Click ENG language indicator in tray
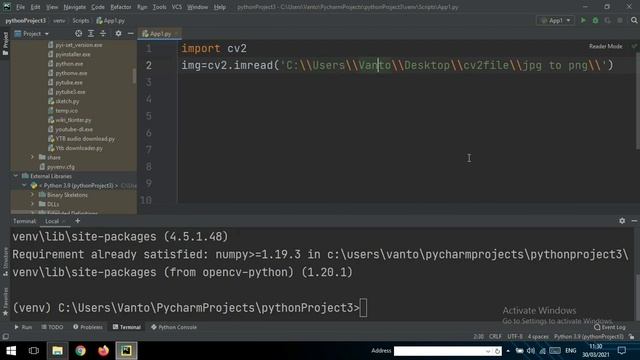This screenshot has width=640, height=360. click(571, 351)
